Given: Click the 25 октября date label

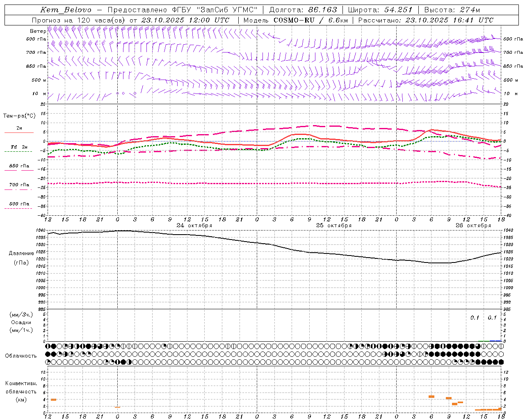Looking at the screenshot, I should [x=333, y=225].
